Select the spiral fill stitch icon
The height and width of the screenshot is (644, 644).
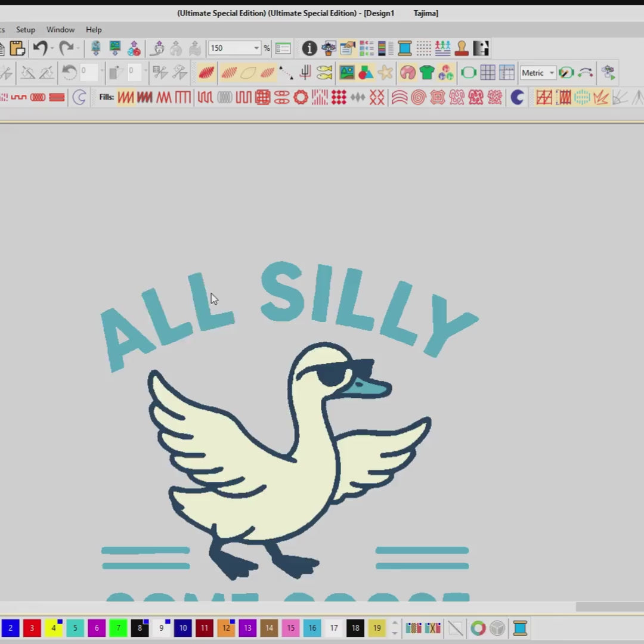point(418,97)
